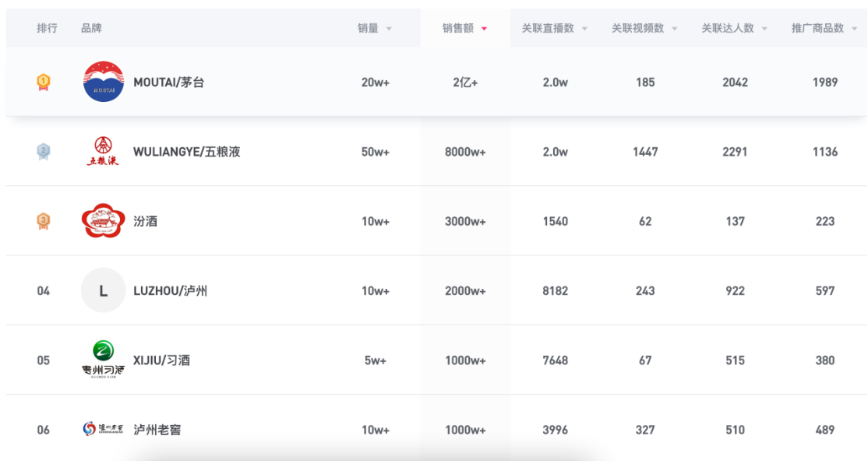
Task: Sort by 销售额 column header
Action: coord(465,29)
